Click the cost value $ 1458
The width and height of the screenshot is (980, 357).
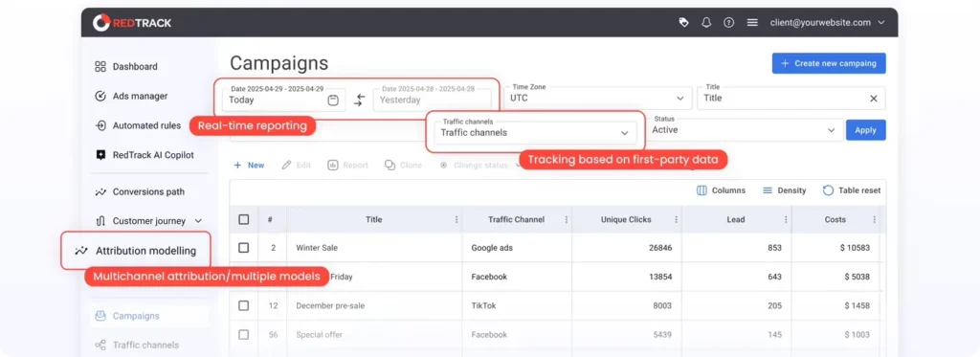857,305
